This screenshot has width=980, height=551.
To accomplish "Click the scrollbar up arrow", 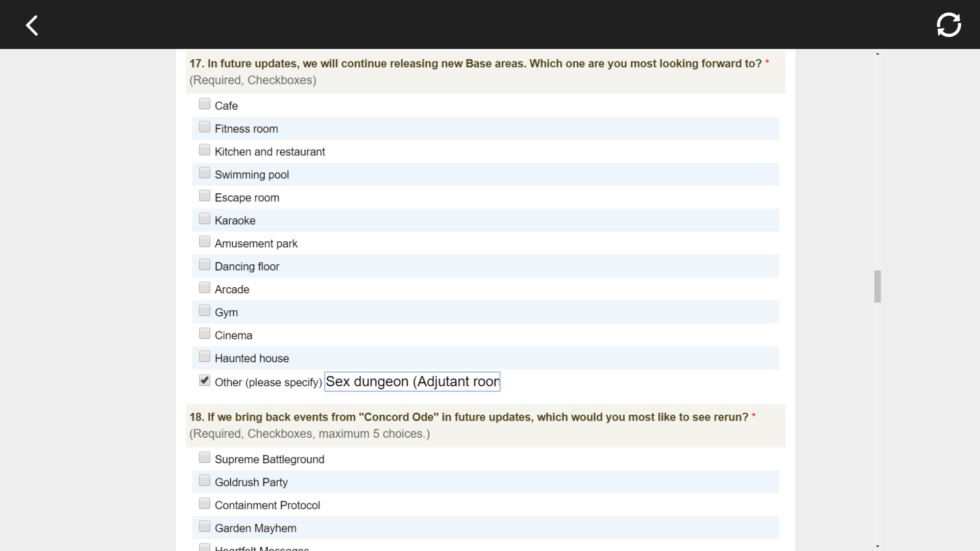I will click(877, 54).
